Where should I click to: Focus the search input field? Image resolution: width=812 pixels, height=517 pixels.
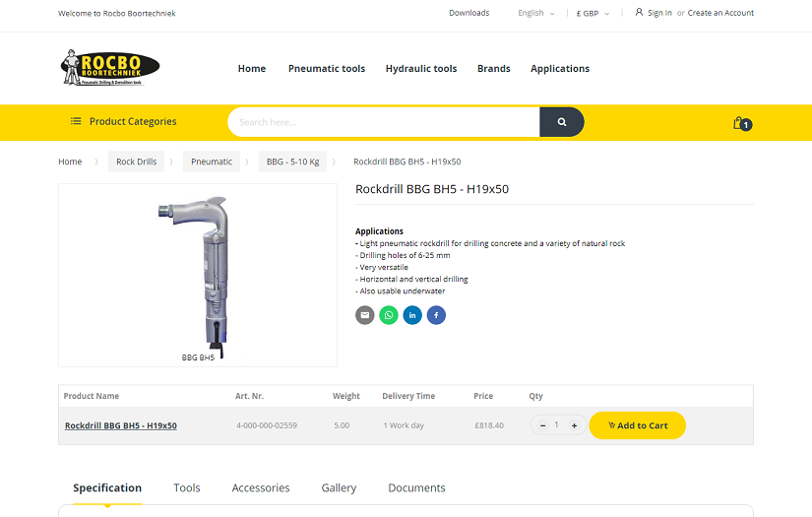pyautogui.click(x=384, y=122)
